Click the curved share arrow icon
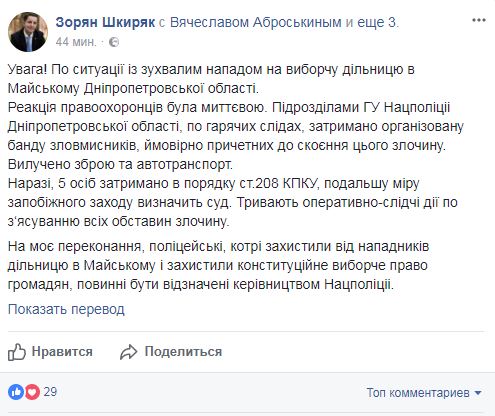This screenshot has width=495, height=416. coord(129,352)
